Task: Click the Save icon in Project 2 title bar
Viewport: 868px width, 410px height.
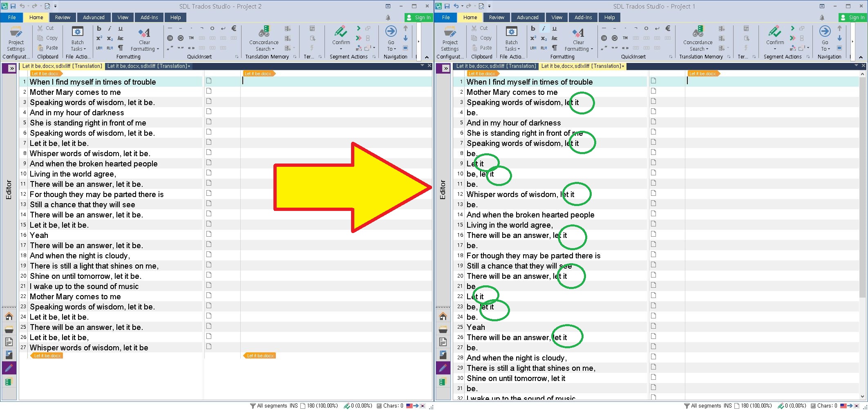Action: coord(13,6)
